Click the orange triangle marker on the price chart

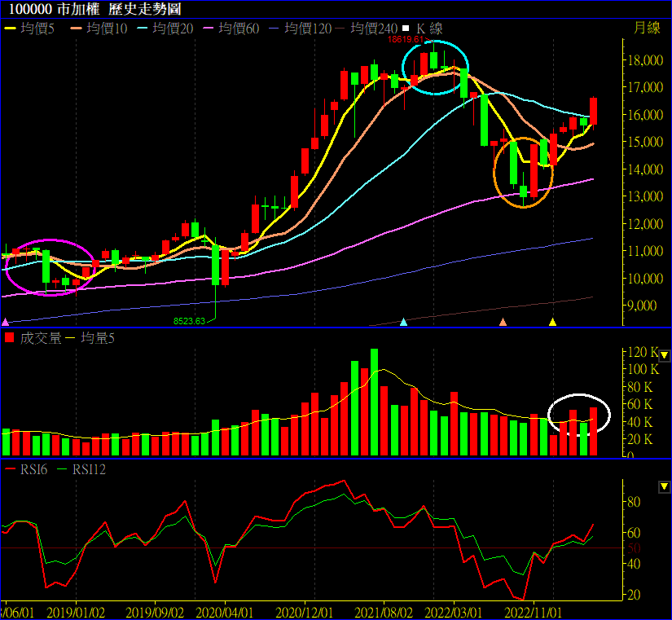[x=503, y=322]
